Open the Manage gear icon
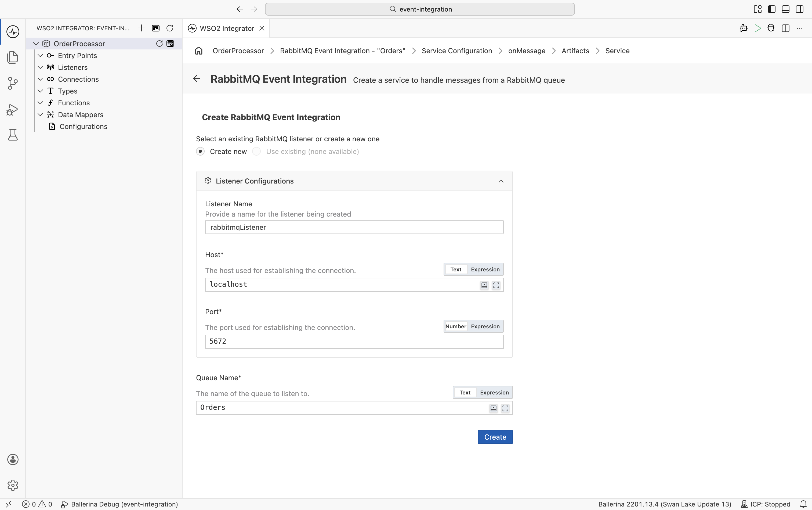Viewport: 812px width, 510px height. [x=13, y=485]
